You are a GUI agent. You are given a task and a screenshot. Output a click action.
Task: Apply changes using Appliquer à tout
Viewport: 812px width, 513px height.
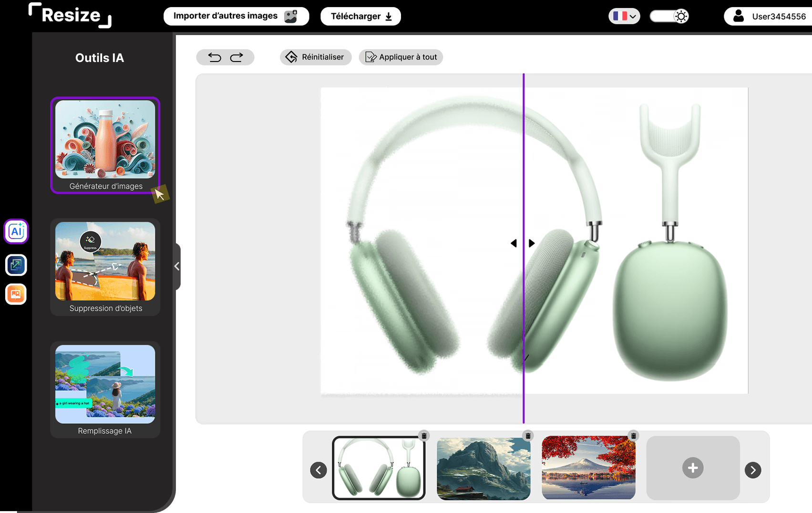(401, 57)
